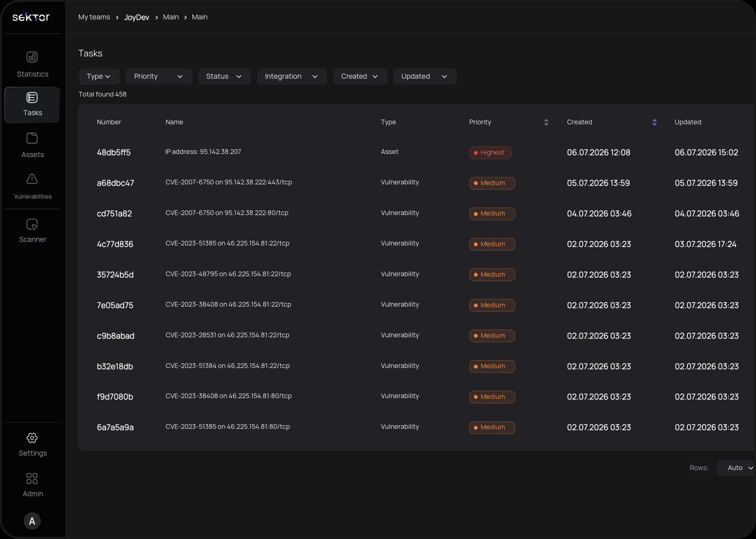Click CVE-2007-6750 on 95.142.38.222:443/tcp

coord(229,182)
